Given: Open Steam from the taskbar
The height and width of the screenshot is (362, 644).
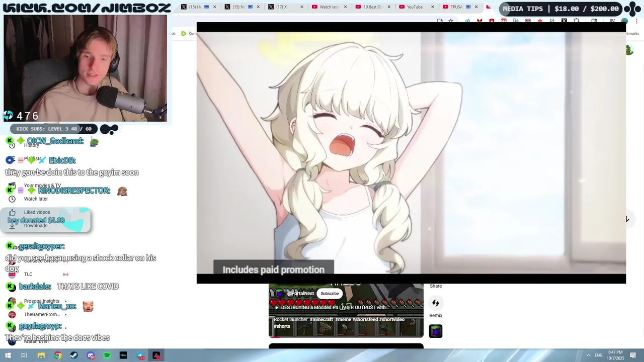Looking at the screenshot, I should [x=74, y=355].
